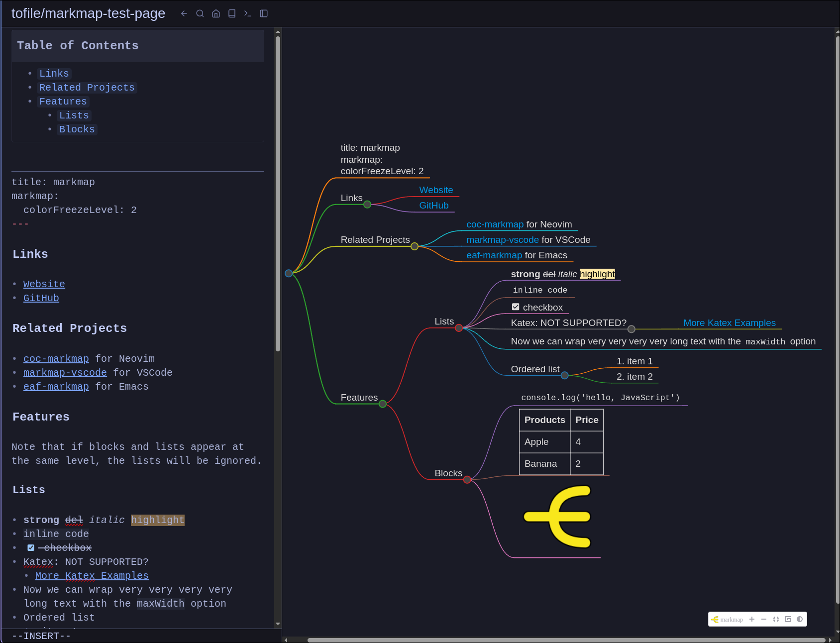Collapse the Features node circle
This screenshot has width=840, height=643.
coord(383,404)
